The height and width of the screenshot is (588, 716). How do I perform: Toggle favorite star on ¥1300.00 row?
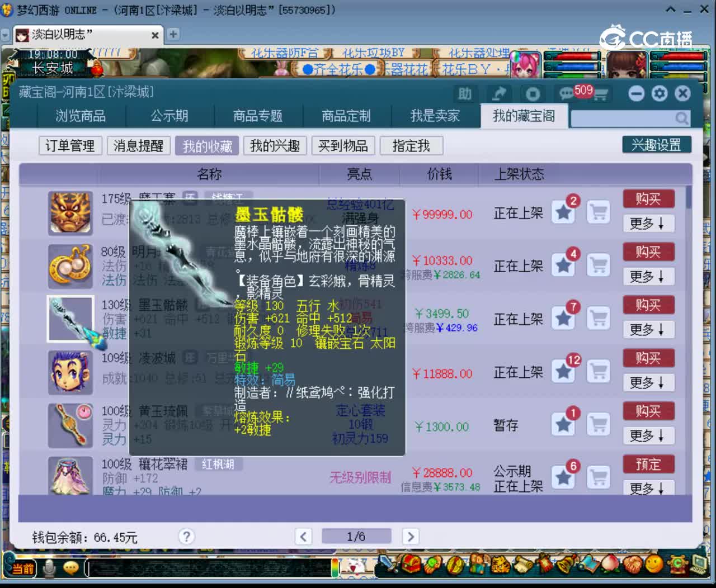coord(564,425)
